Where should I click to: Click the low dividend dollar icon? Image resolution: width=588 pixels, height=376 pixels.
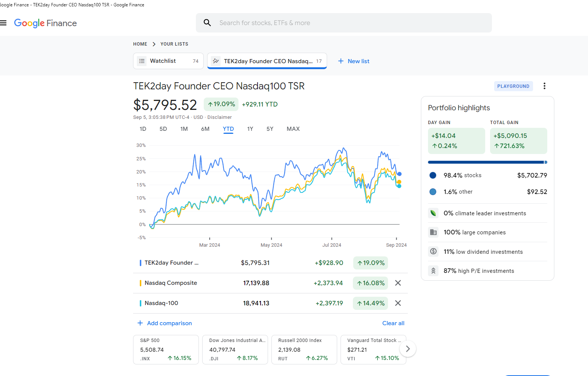pyautogui.click(x=433, y=252)
